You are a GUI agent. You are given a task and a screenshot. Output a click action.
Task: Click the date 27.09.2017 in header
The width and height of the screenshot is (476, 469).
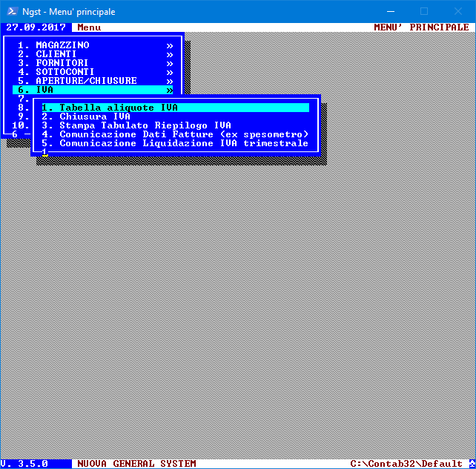click(36, 27)
